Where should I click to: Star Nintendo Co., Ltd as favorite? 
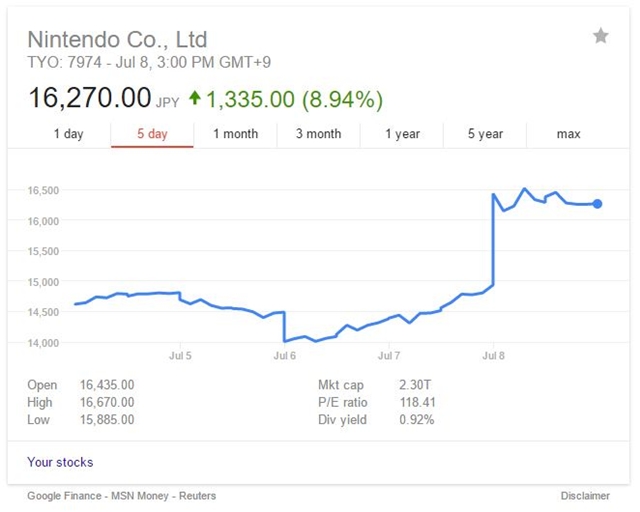(x=600, y=37)
